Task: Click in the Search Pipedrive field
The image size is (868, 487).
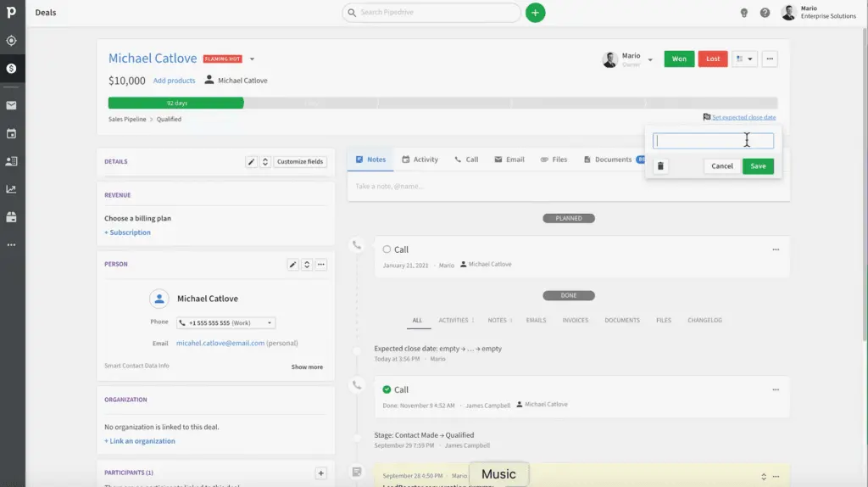Action: (x=431, y=12)
